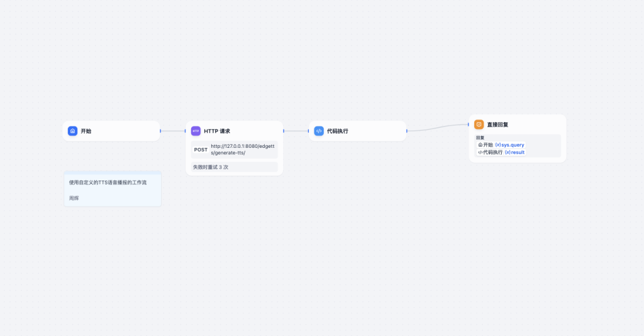Click the blue code icon on 代码执行 node
644x336 pixels.
(319, 131)
